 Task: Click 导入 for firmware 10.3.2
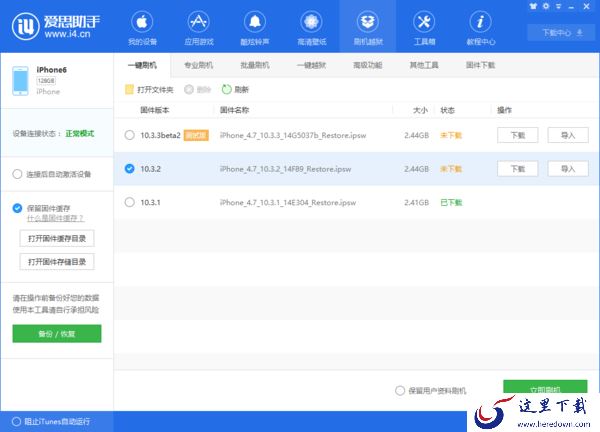[x=568, y=169]
